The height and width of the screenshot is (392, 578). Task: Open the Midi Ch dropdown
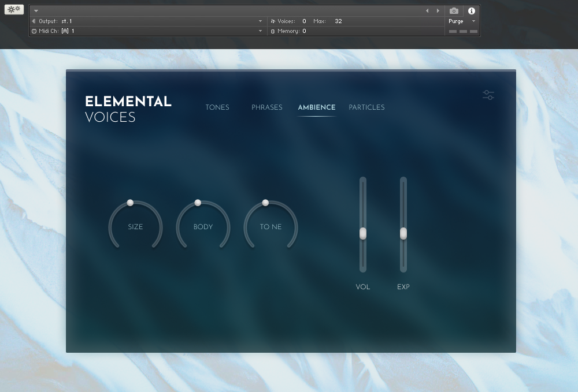(260, 31)
